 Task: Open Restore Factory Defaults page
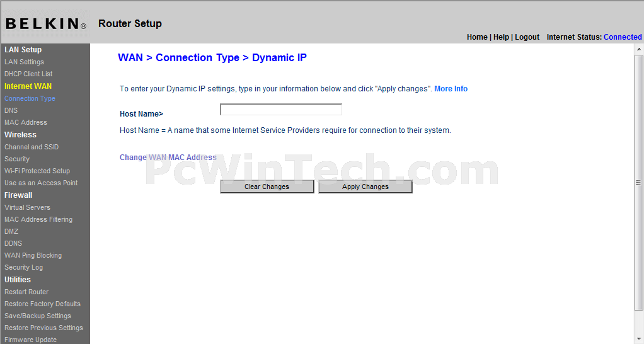click(x=42, y=304)
